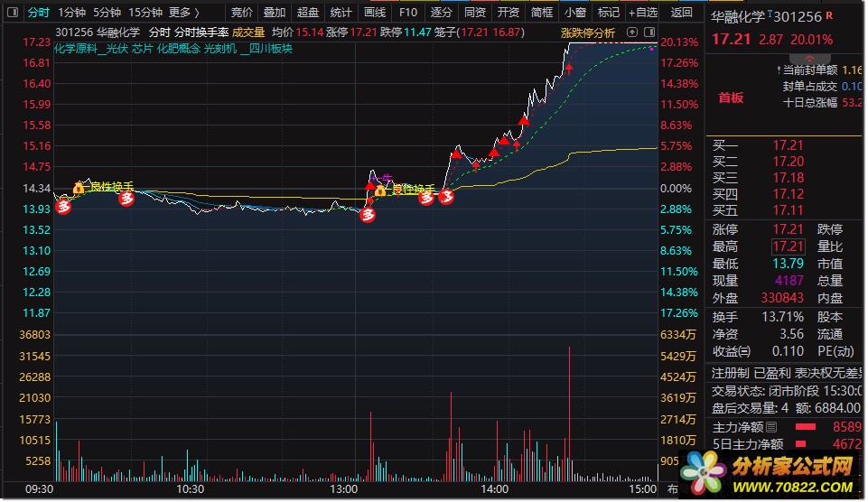Add stock via +自选 button
Screen dimensions: 868x502
643,12
